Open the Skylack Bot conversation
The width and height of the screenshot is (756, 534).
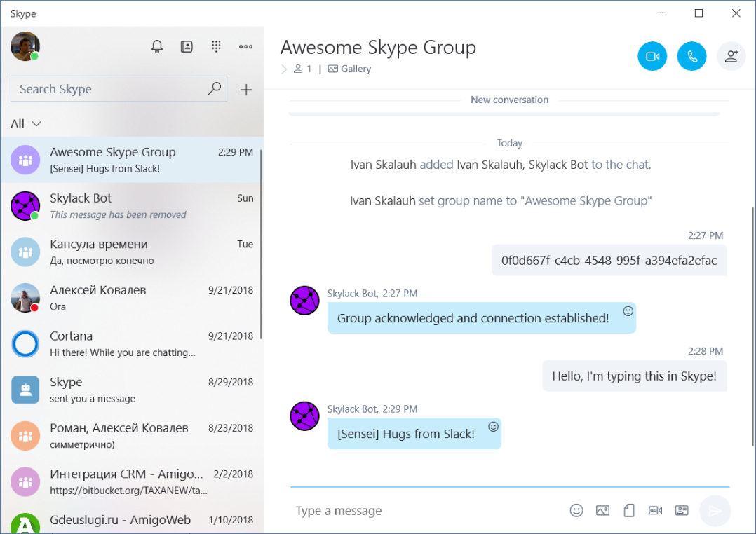(132, 206)
